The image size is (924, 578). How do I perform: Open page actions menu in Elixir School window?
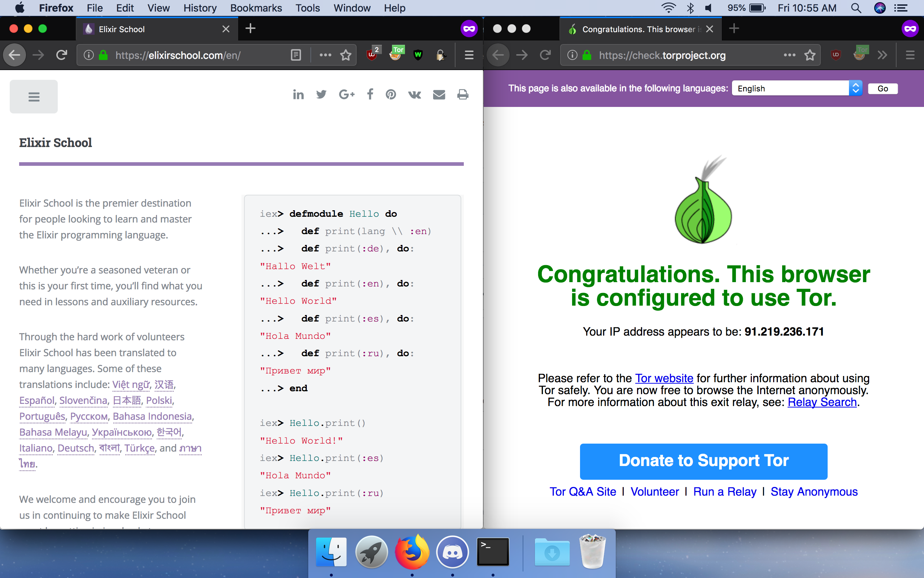pyautogui.click(x=325, y=55)
